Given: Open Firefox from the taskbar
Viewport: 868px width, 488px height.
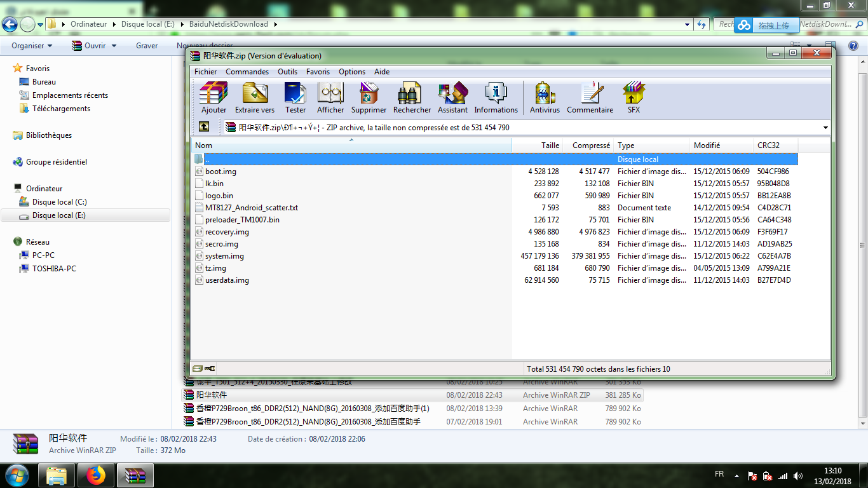Looking at the screenshot, I should [96, 475].
